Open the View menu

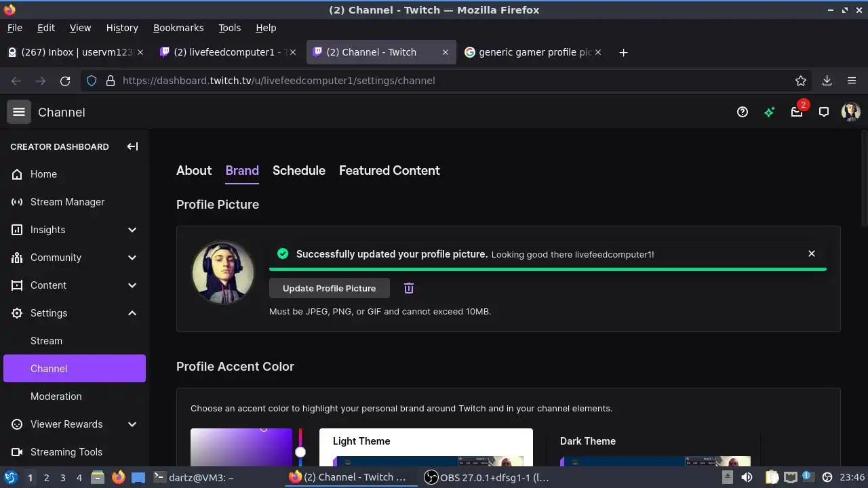click(x=80, y=28)
